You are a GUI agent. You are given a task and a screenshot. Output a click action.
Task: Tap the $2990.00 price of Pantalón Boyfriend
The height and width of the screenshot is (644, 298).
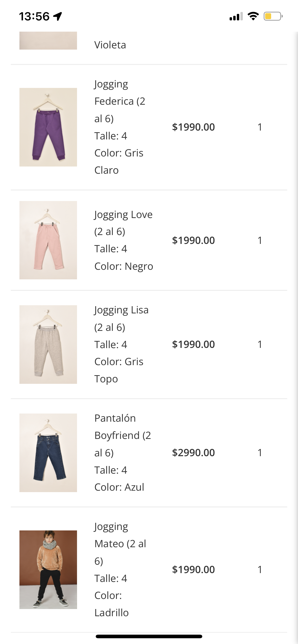[x=193, y=453]
